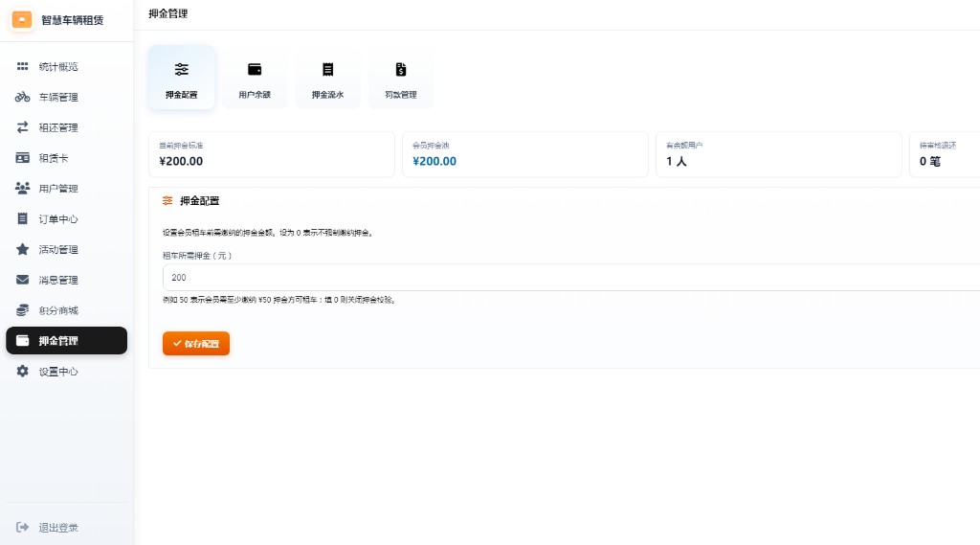This screenshot has width=980, height=545.
Task: Click the 保存配置 button
Action: 196,344
